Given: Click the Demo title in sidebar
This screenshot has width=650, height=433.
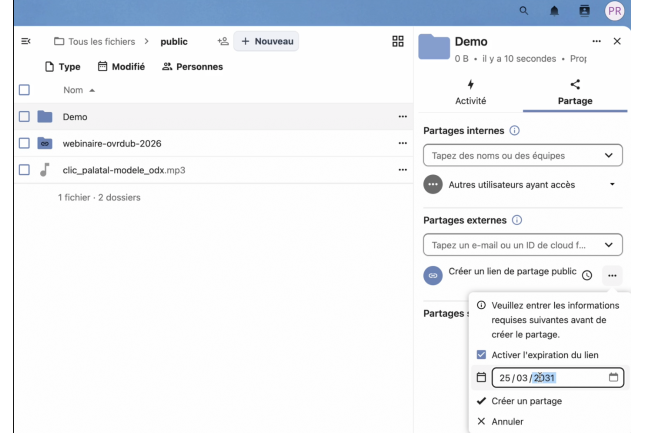Looking at the screenshot, I should (471, 41).
